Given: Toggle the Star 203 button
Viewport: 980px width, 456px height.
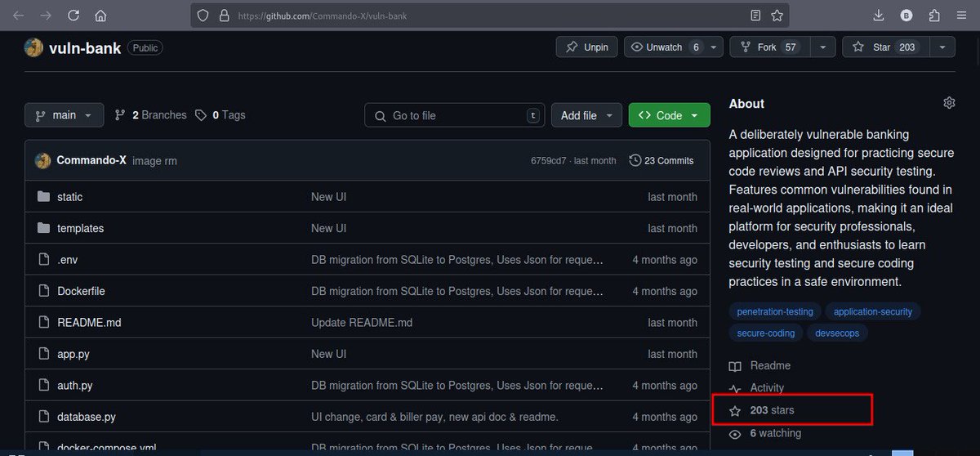Looking at the screenshot, I should tap(885, 47).
